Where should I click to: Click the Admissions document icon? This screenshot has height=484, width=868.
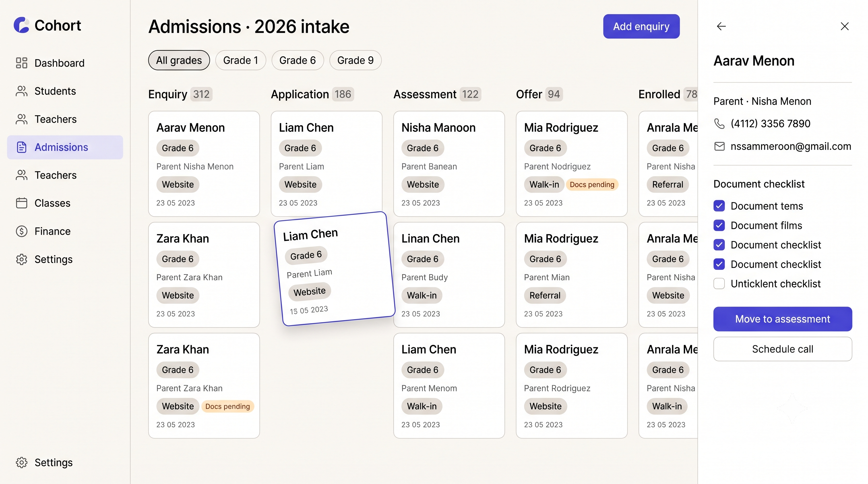tap(21, 147)
